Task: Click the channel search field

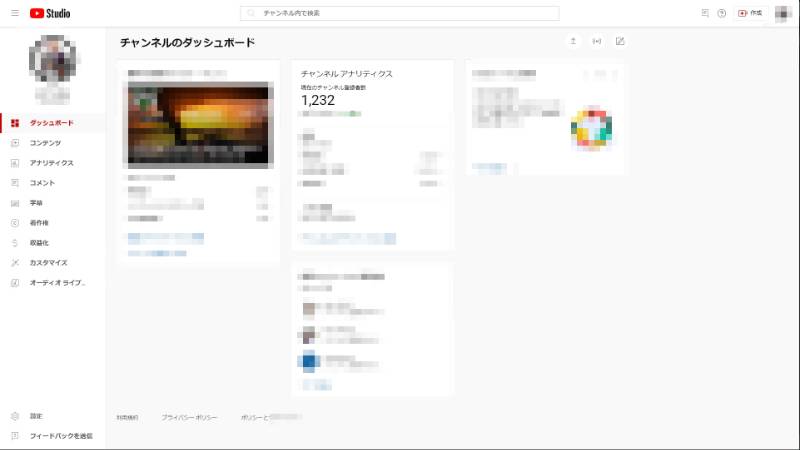Action: pos(399,13)
